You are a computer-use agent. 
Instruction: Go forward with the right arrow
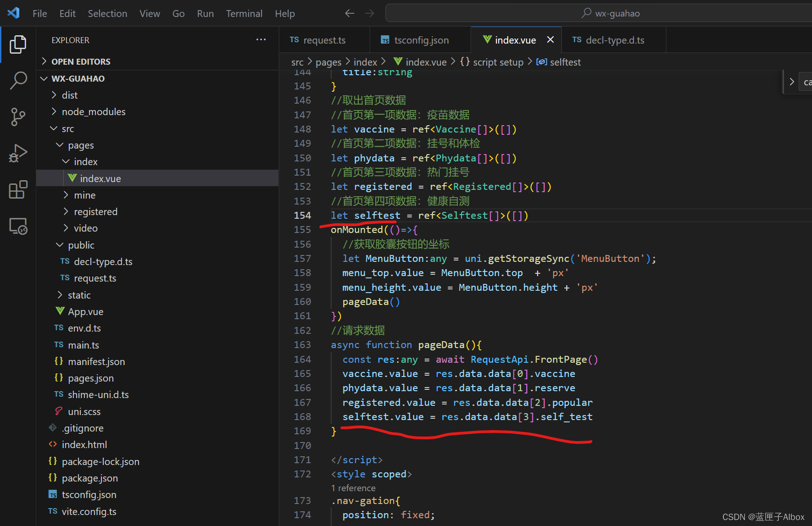369,13
